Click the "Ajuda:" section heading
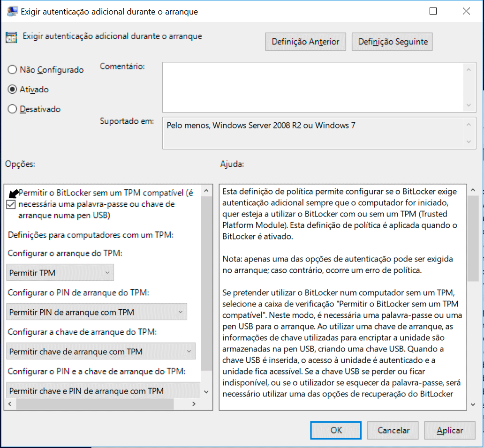 click(x=232, y=164)
